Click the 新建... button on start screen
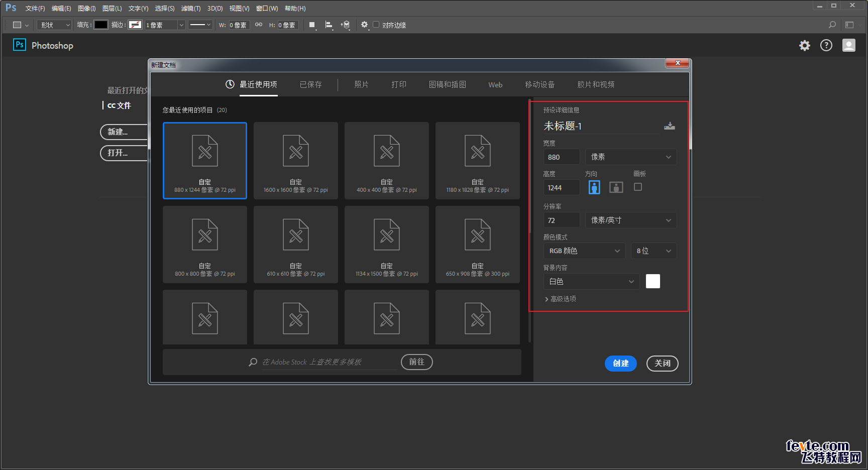 (x=124, y=132)
